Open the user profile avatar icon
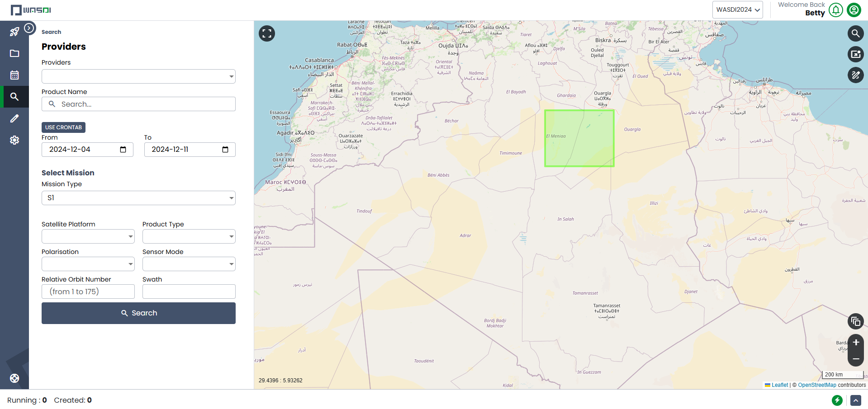Image resolution: width=868 pixels, height=409 pixels. click(x=854, y=10)
